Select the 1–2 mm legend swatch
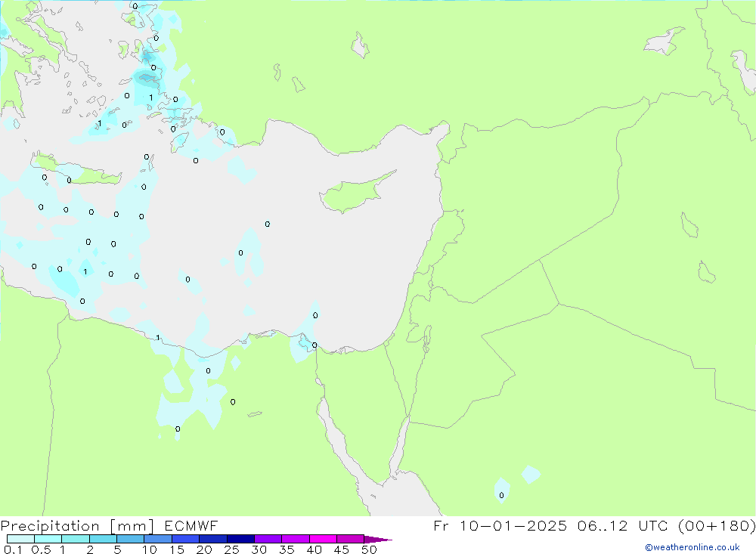Image resolution: width=756 pixels, height=554 pixels. [x=76, y=539]
